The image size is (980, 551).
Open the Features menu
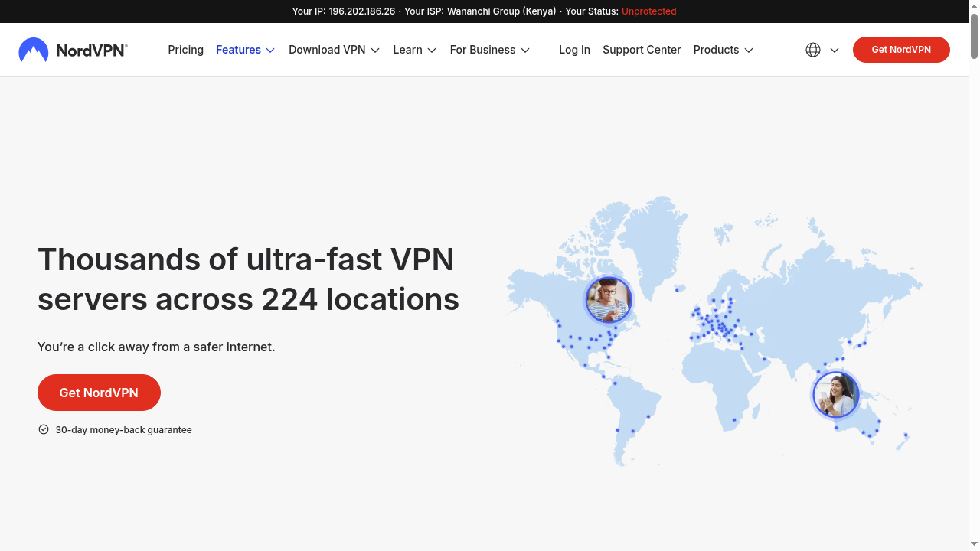click(238, 50)
